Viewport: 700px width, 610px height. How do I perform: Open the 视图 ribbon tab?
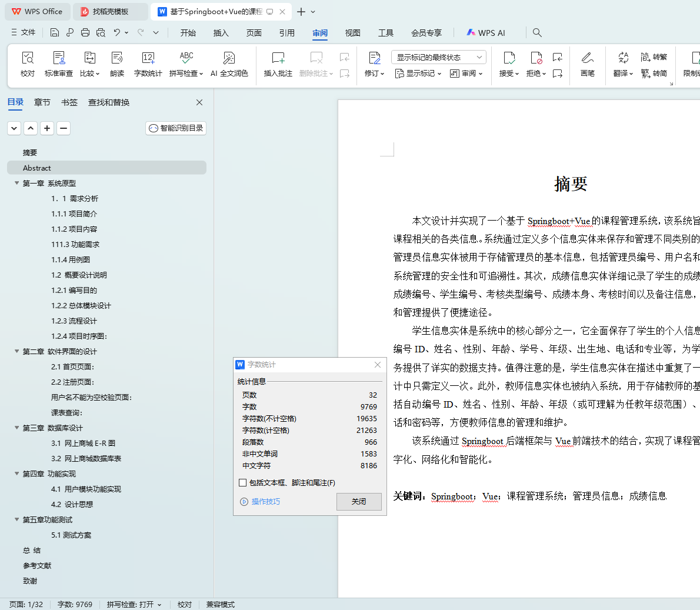(353, 32)
